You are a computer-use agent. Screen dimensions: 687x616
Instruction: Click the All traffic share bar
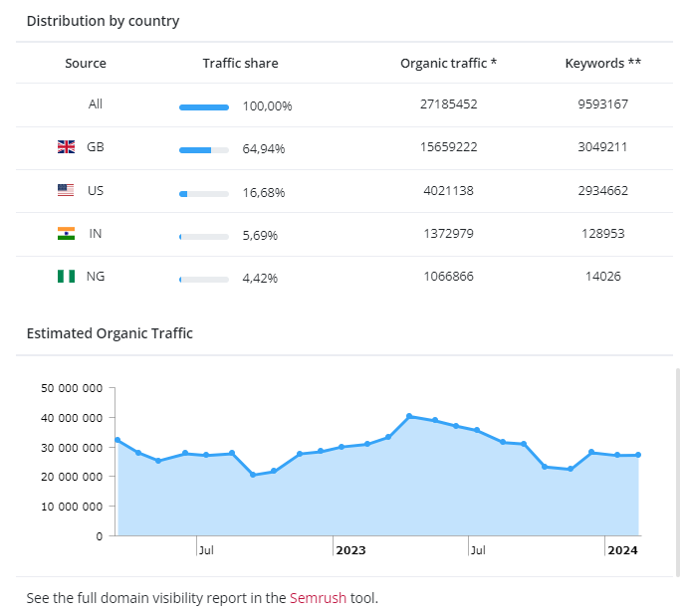(204, 107)
